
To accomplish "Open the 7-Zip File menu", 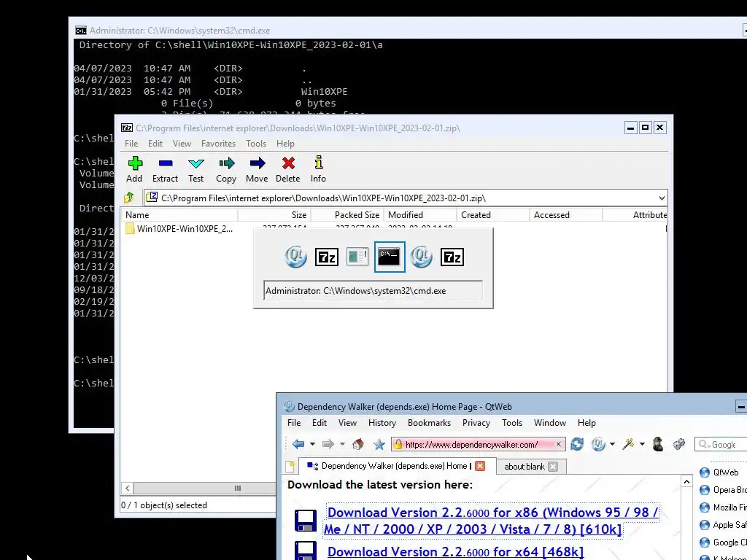I will 131,144.
